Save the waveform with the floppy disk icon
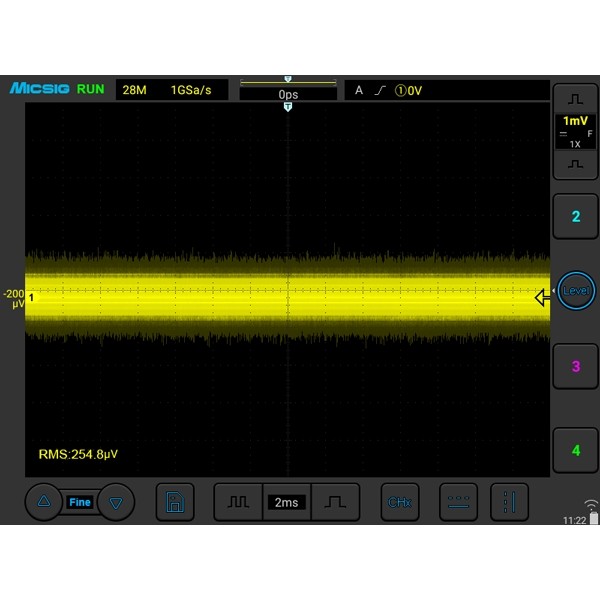 (175, 502)
